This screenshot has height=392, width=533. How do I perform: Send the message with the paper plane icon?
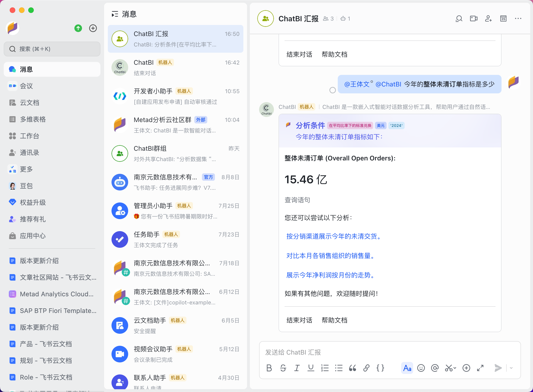pyautogui.click(x=498, y=368)
